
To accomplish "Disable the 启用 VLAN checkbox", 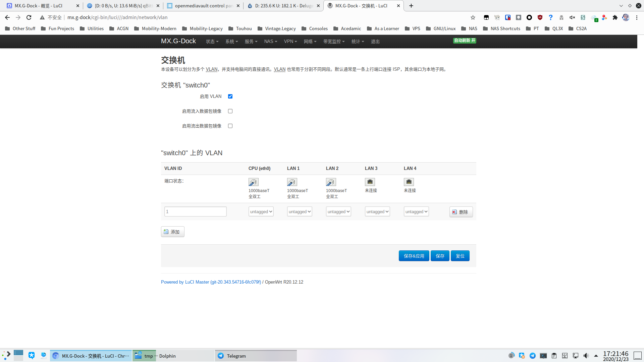I will 230,96.
